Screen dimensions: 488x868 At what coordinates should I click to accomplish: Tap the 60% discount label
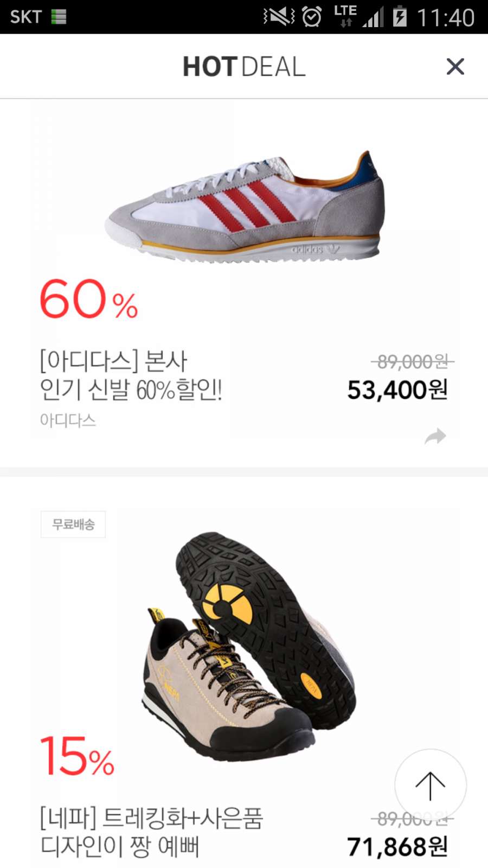89,299
